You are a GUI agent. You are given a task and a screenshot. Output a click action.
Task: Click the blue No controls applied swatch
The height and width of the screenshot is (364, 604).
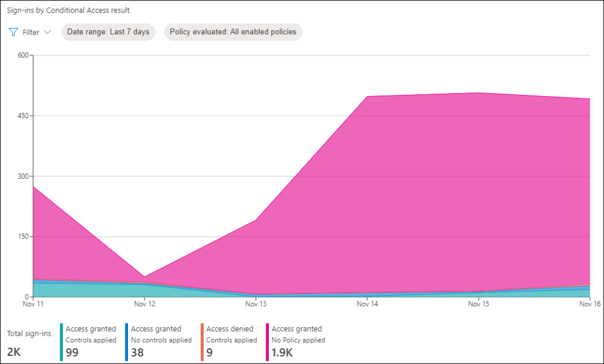tap(127, 342)
